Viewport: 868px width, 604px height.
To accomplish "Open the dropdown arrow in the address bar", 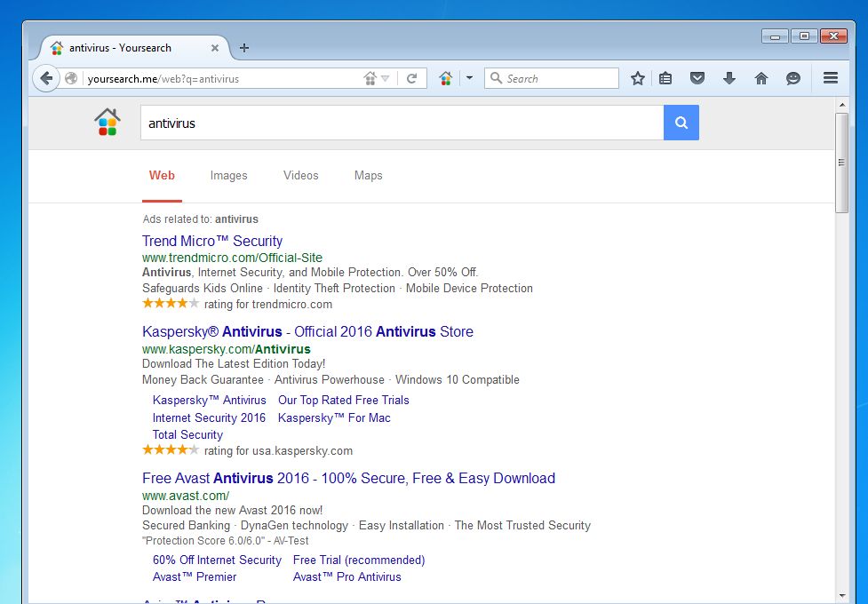I will pos(386,78).
